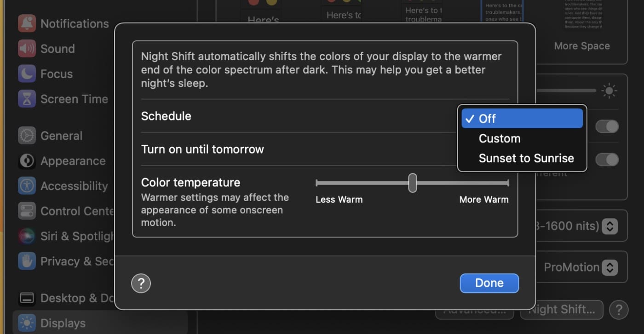
Task: Click the Screen Time hourglass icon
Action: [x=27, y=99]
